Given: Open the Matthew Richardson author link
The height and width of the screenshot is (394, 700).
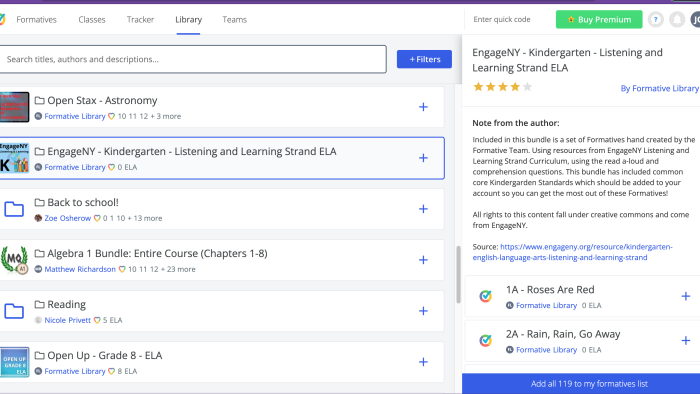Looking at the screenshot, I should click(80, 270).
